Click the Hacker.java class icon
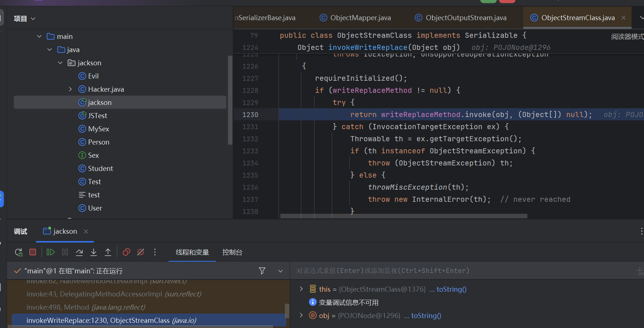 click(82, 89)
